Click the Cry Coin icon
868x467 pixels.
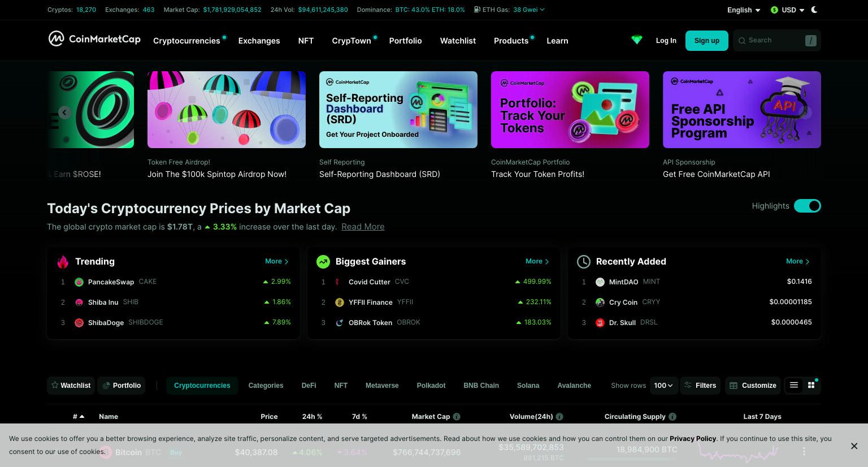(x=600, y=302)
